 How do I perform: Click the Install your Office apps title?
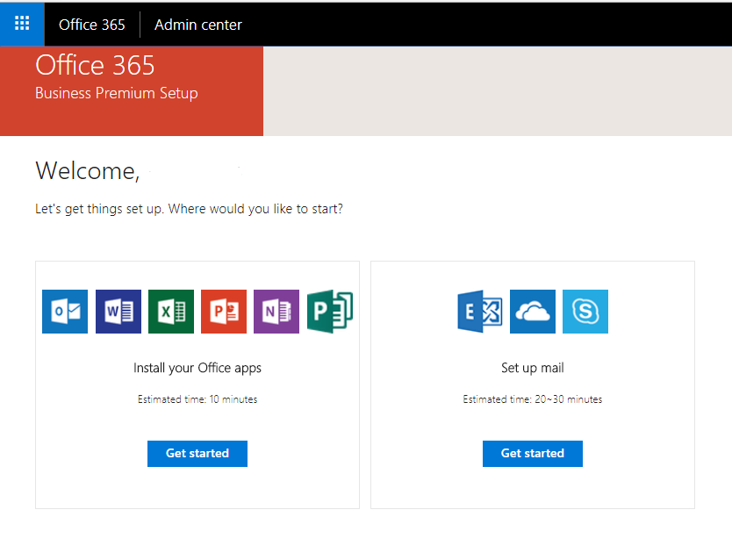[197, 368]
